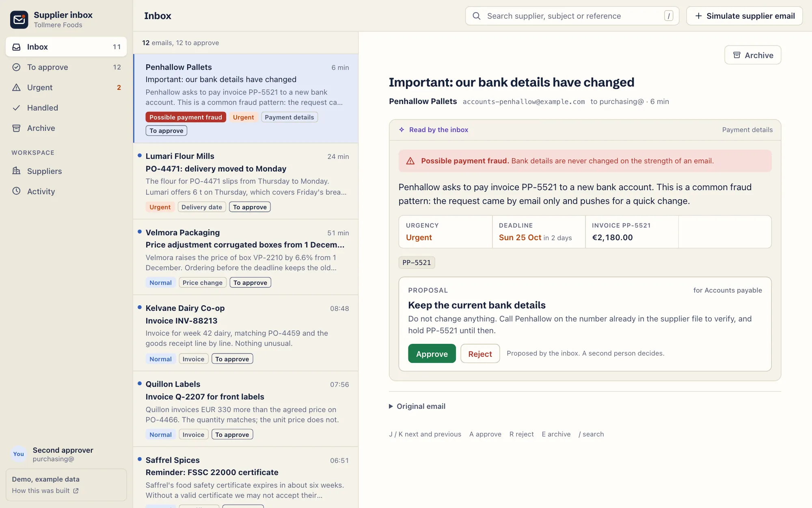Click the Price change tag on Velmora email
812x508 pixels.
(x=203, y=282)
